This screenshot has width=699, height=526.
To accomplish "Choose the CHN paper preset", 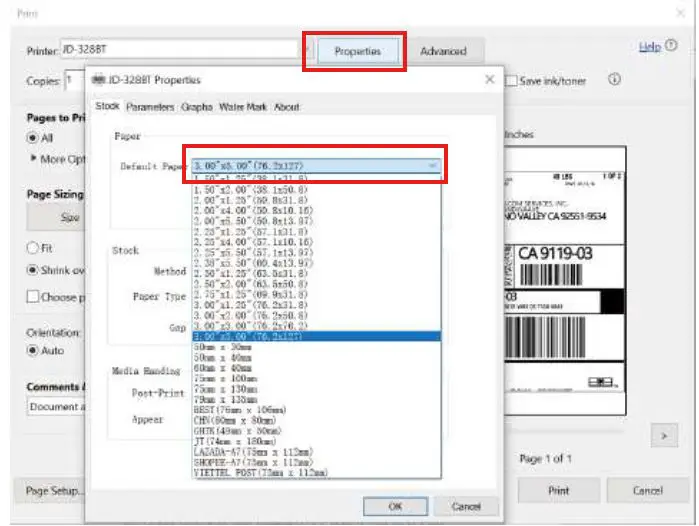I will 317,420.
